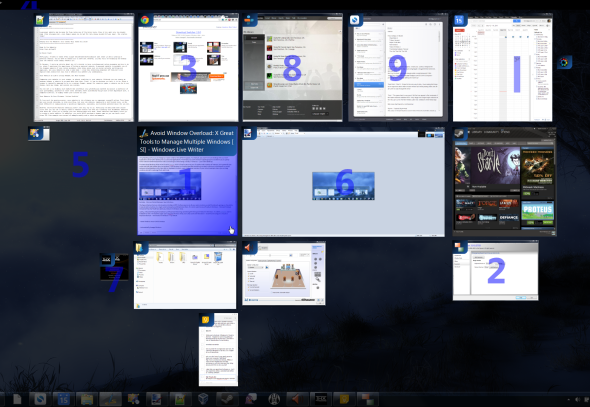590x407 pixels.
Task: Click the paint app icon badge on window 6
Action: pos(248,133)
